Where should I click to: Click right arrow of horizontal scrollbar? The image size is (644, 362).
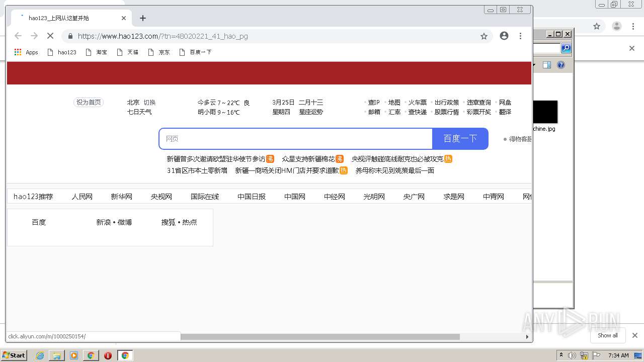[527, 337]
